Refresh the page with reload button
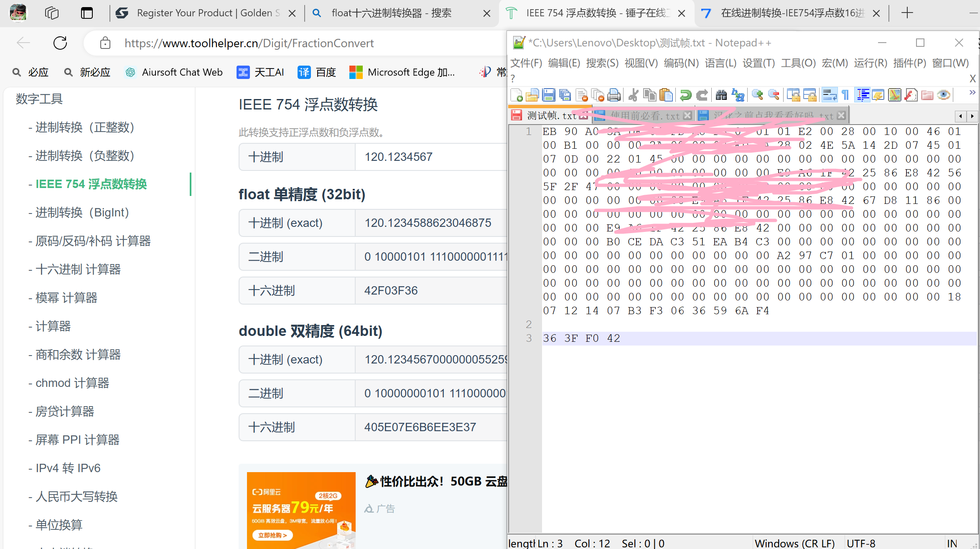This screenshot has width=980, height=549. (x=60, y=43)
